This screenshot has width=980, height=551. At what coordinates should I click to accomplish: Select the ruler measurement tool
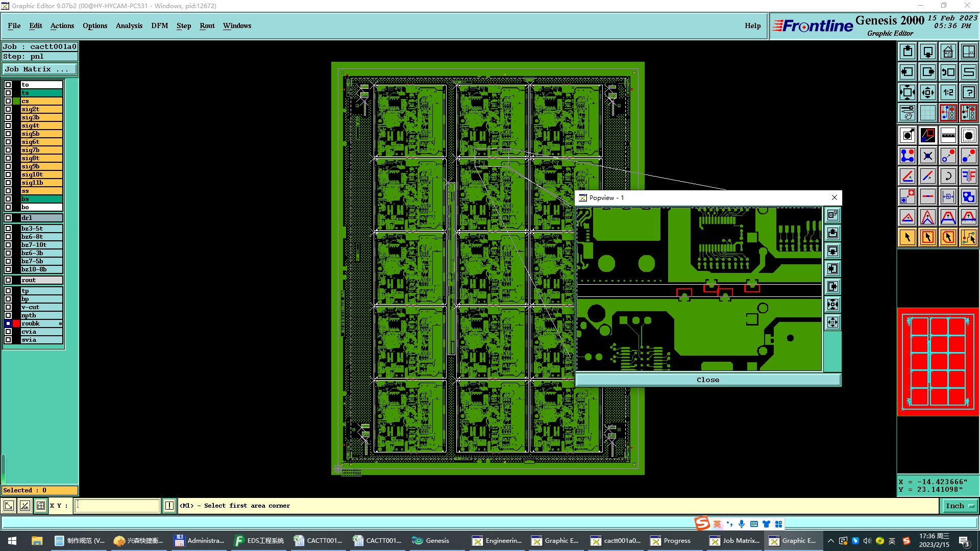tap(948, 135)
